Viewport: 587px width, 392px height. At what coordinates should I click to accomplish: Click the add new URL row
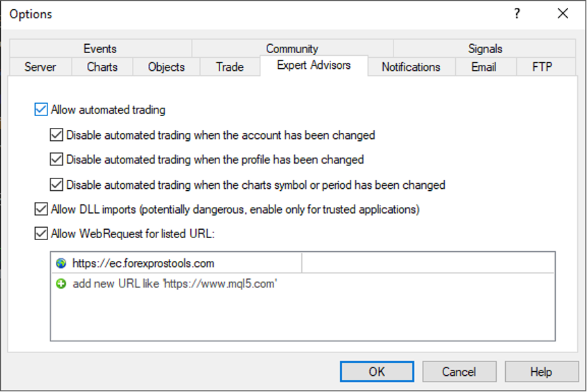(175, 284)
